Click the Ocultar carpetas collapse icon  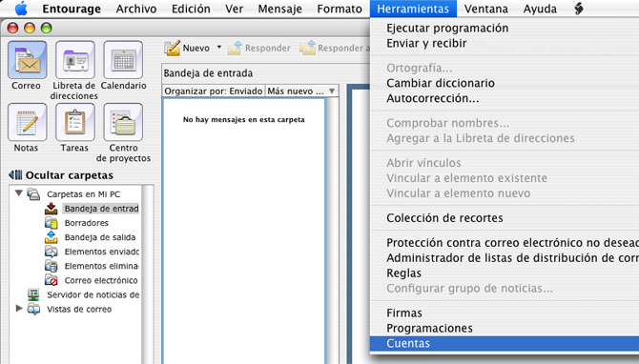click(15, 175)
